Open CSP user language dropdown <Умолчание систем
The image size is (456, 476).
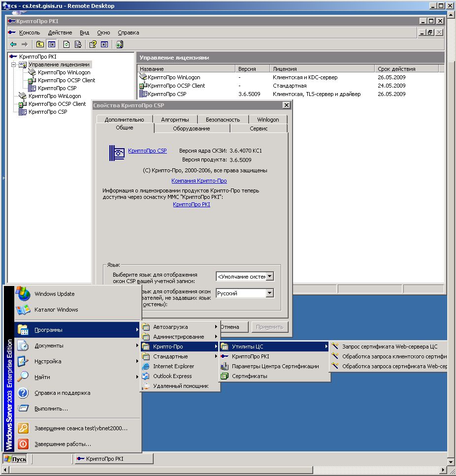(269, 277)
